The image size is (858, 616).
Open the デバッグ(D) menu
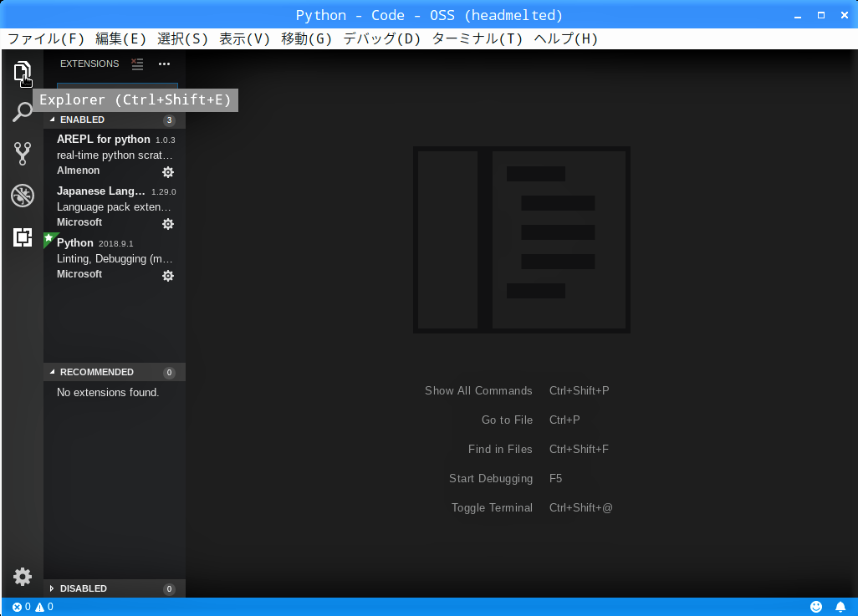point(382,38)
